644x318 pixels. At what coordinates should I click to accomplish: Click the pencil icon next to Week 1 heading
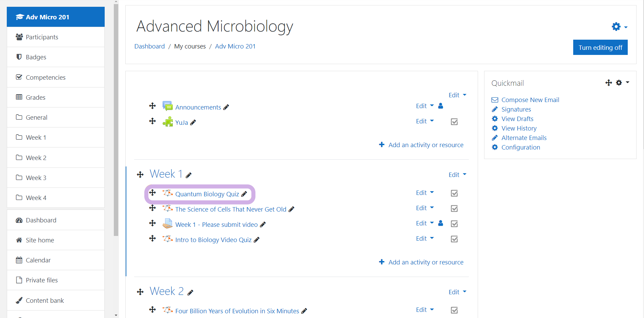(189, 175)
